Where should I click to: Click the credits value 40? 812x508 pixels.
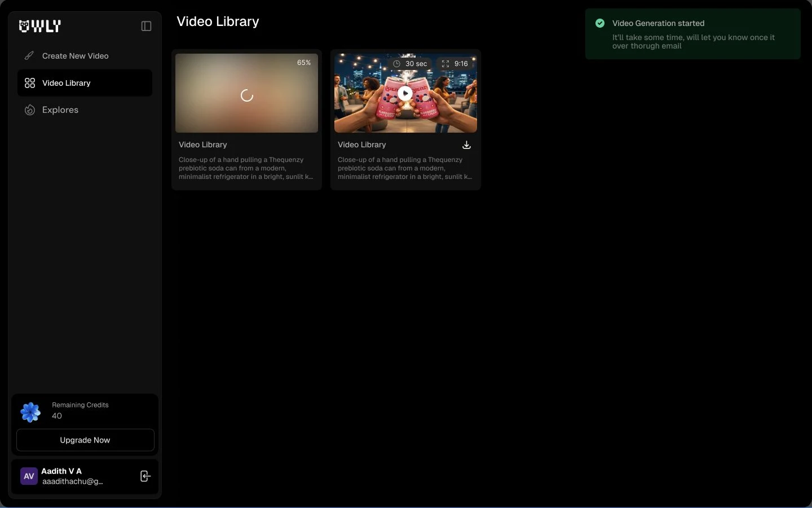(x=57, y=416)
